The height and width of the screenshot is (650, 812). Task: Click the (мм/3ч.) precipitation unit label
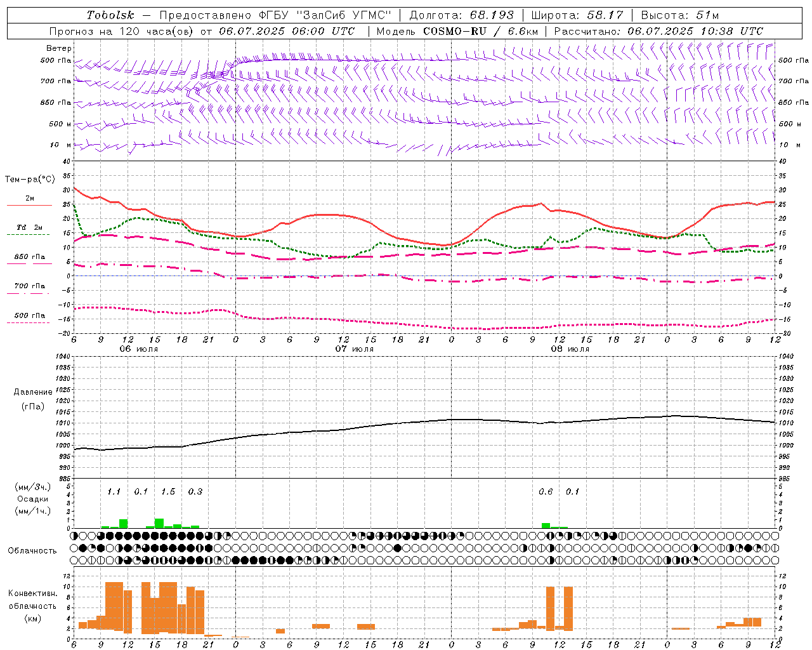(x=32, y=487)
